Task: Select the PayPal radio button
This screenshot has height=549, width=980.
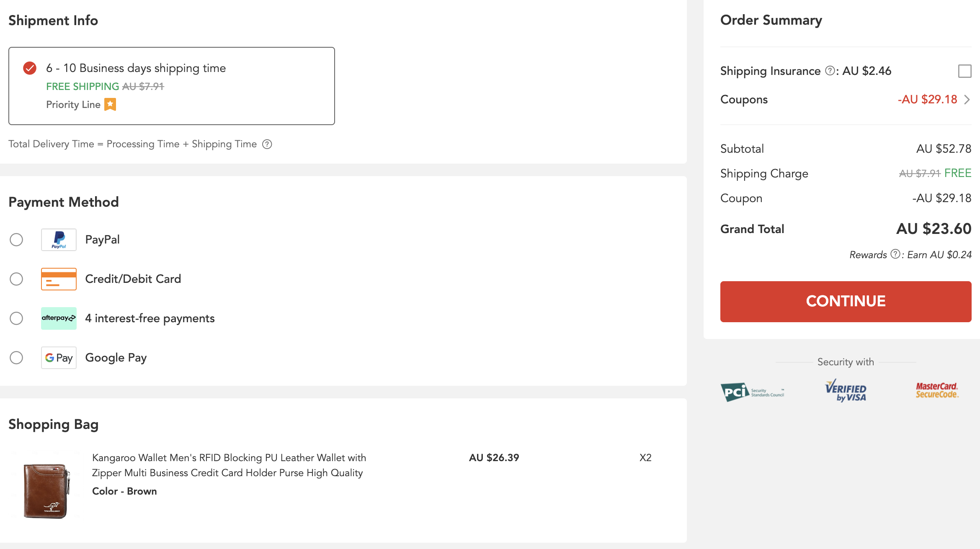Action: pyautogui.click(x=16, y=240)
